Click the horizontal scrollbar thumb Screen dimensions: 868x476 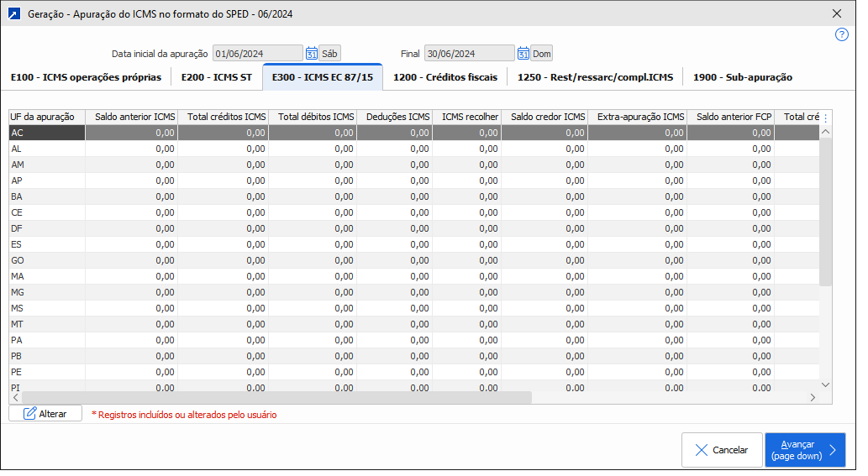pos(277,398)
